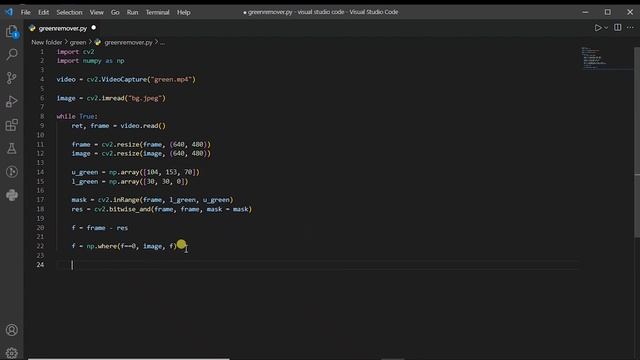
Task: Click on 'import numpy as np' line
Action: point(91,61)
